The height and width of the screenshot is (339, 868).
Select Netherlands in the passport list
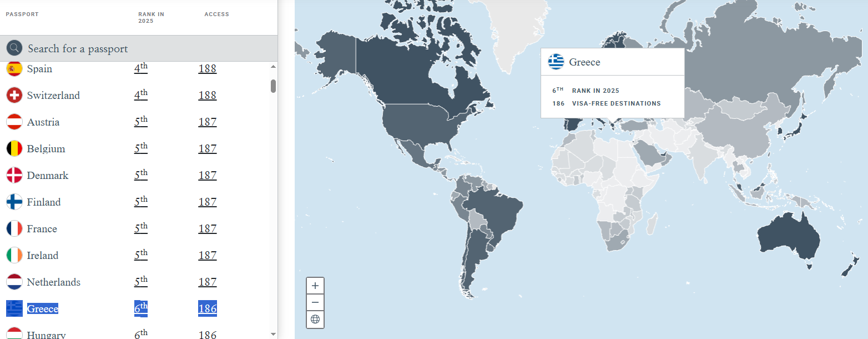[53, 282]
